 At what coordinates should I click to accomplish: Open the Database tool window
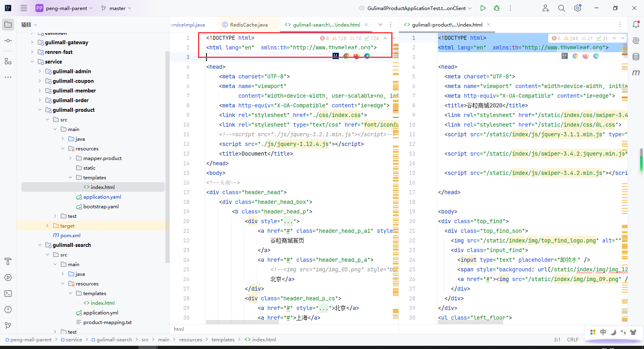636,57
